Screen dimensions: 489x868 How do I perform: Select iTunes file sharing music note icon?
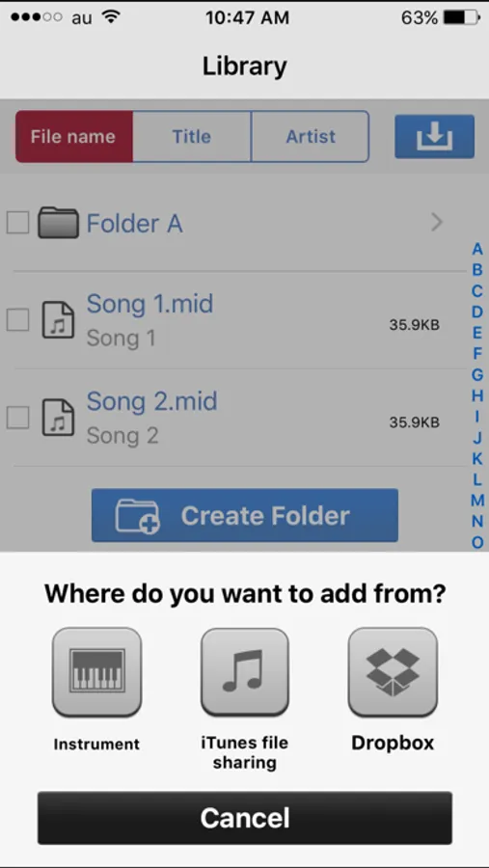[245, 671]
